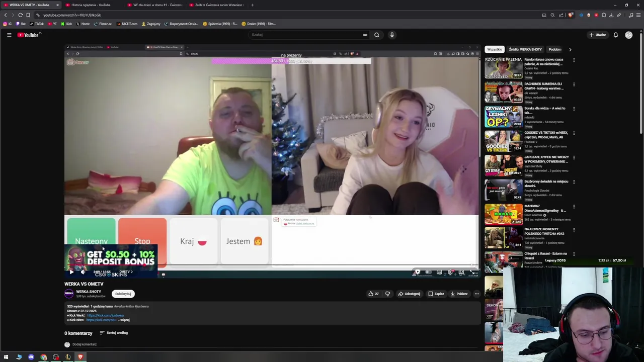This screenshot has width=644, height=362.
Task: Open the browser main menu icon
Action: (638, 15)
